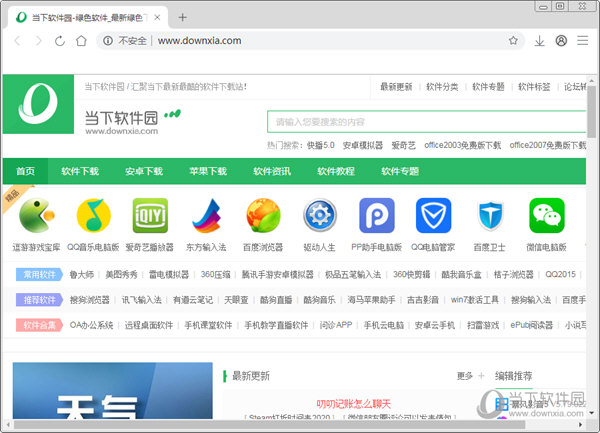Open 有道云笔记 link
600x433 pixels.
coord(193,300)
